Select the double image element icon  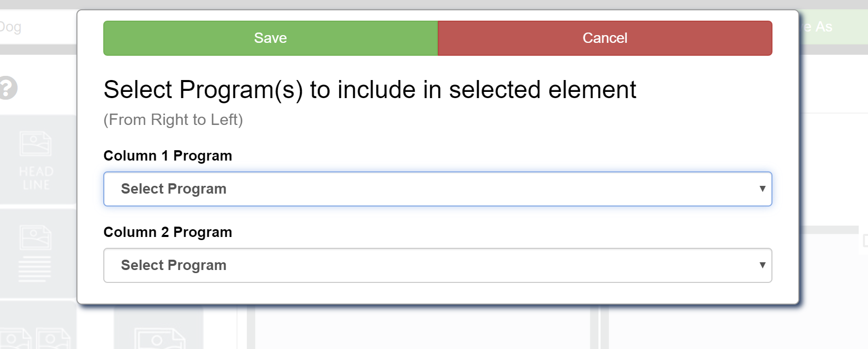pos(36,338)
